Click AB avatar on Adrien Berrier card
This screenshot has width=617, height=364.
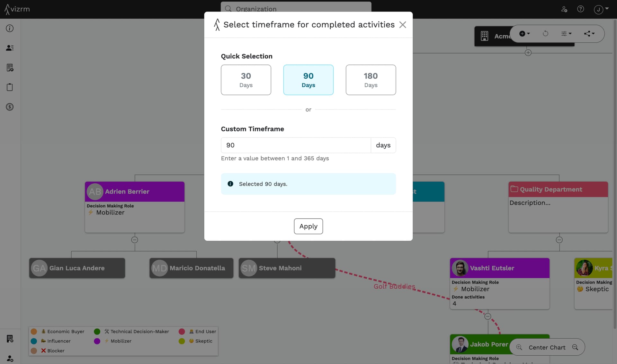click(x=95, y=192)
